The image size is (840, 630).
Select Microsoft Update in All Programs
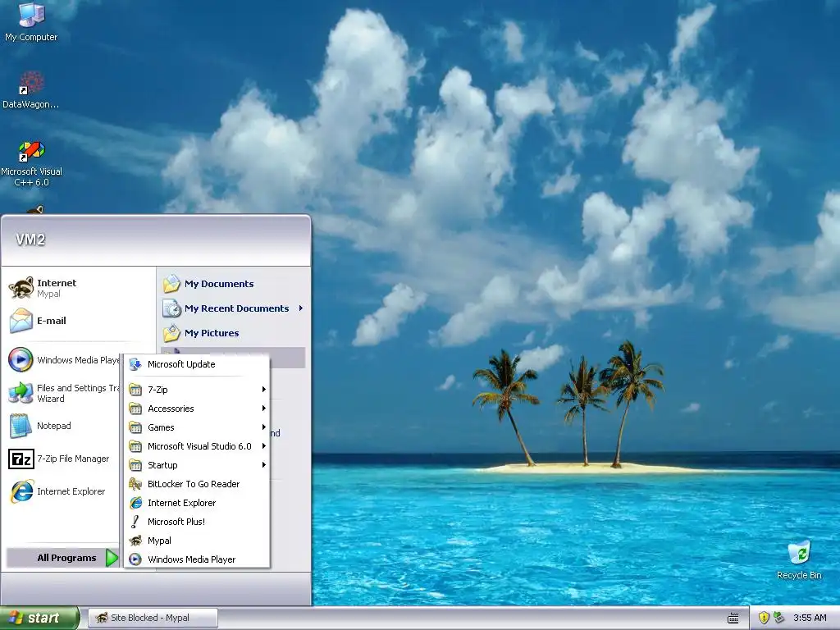tap(197, 364)
